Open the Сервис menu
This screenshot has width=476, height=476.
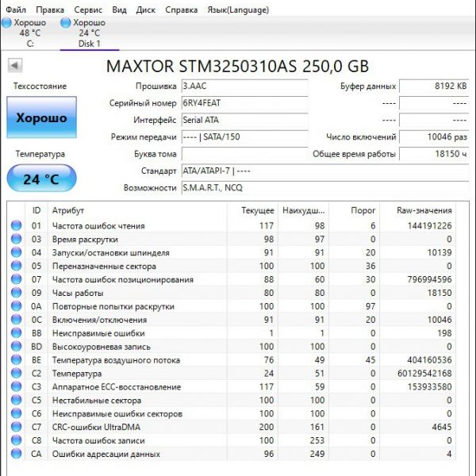click(88, 10)
